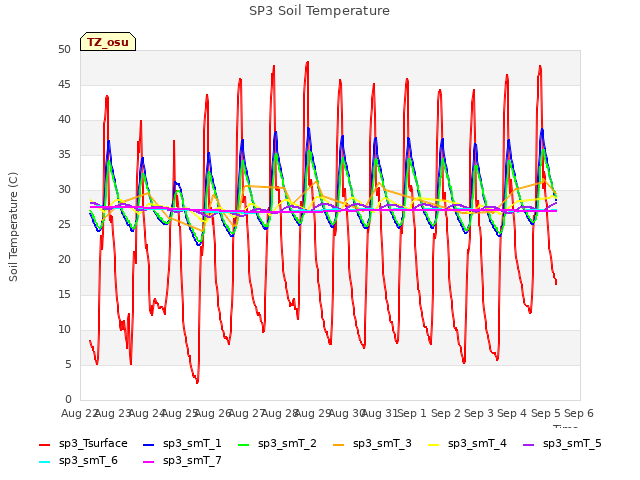The height and width of the screenshot is (480, 640).
Task: Click the blue sp3_smT_1 legend swatch
Action: [x=149, y=444]
